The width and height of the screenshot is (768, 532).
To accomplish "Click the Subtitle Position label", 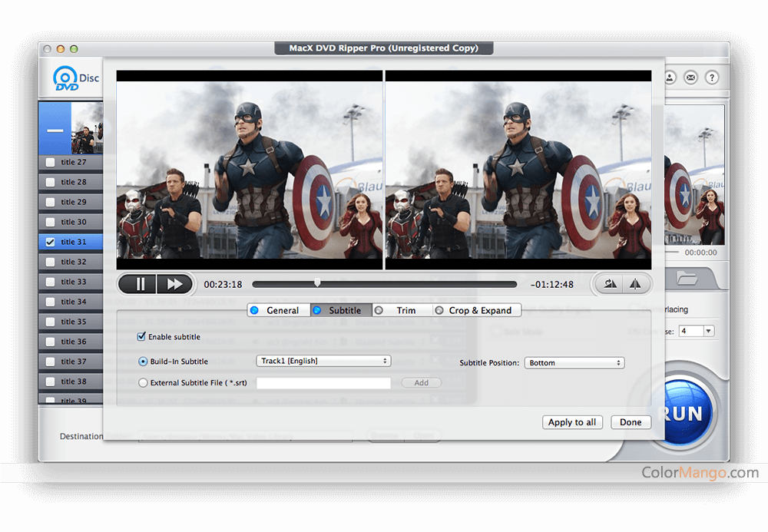I will click(488, 362).
